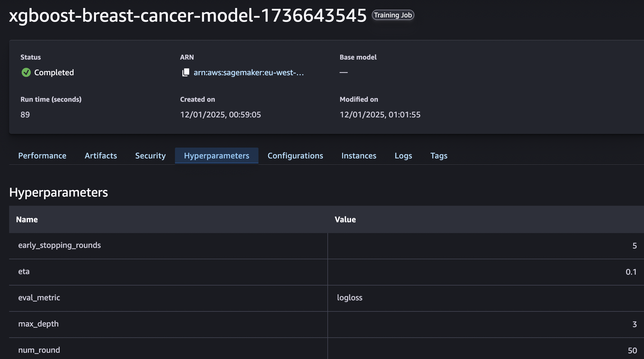Click the Value column header

coord(345,219)
